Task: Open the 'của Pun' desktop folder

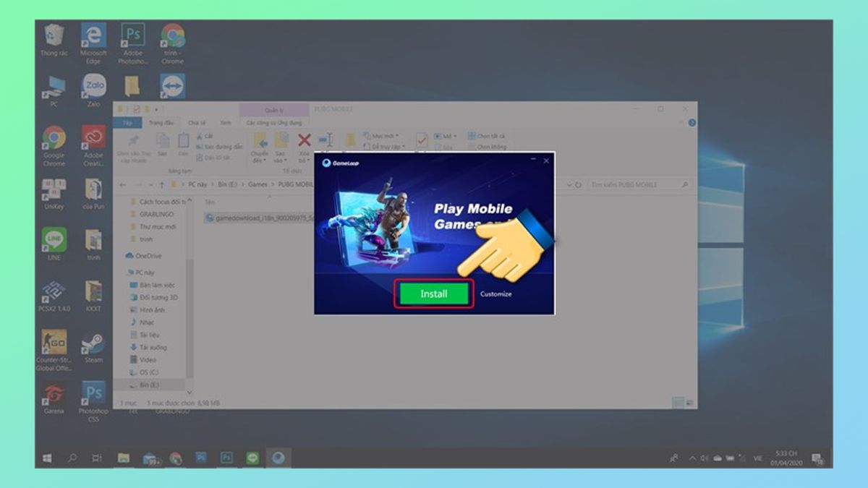Action: pyautogui.click(x=93, y=194)
